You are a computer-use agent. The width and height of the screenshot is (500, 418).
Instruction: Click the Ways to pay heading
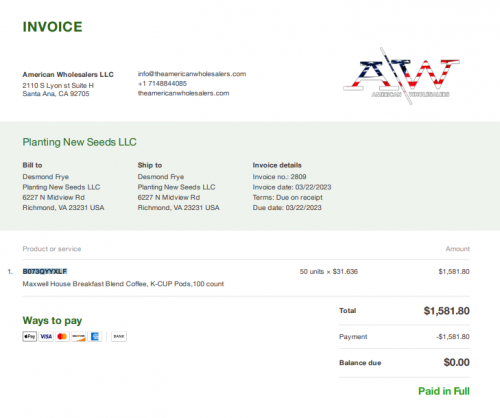pyautogui.click(x=52, y=321)
